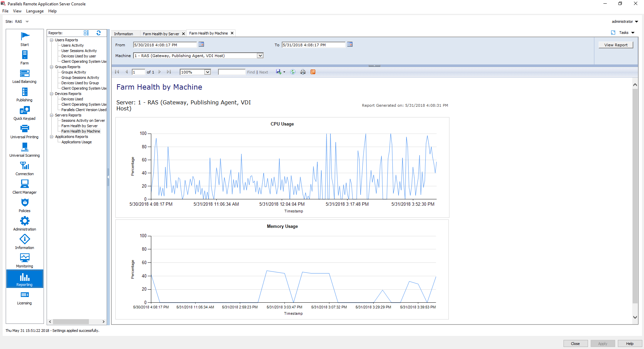Collapse the Applications Reports tree node
644x349 pixels.
pyautogui.click(x=52, y=137)
